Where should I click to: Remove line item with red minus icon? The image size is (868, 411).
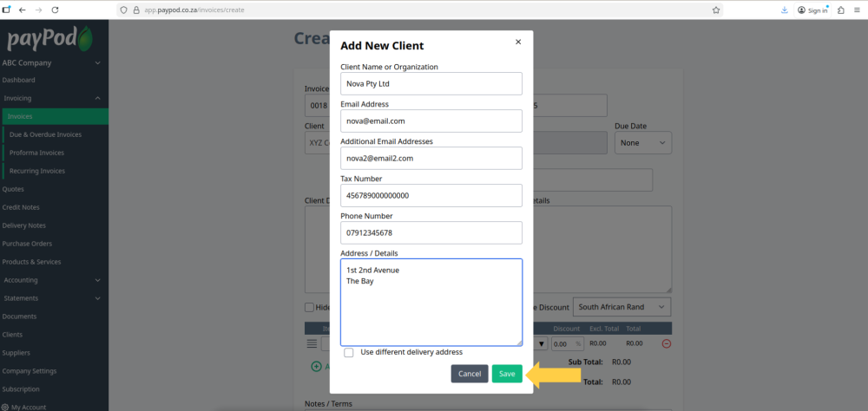[x=667, y=343]
